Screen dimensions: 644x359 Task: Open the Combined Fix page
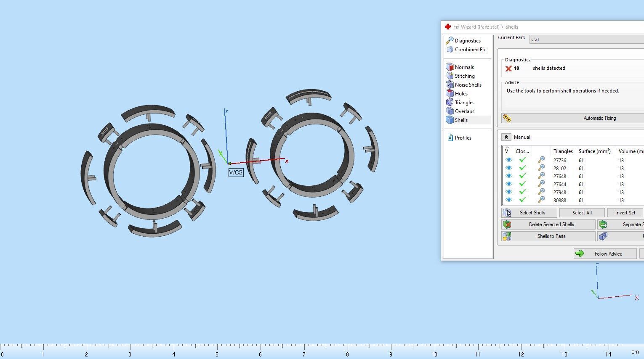click(x=470, y=50)
